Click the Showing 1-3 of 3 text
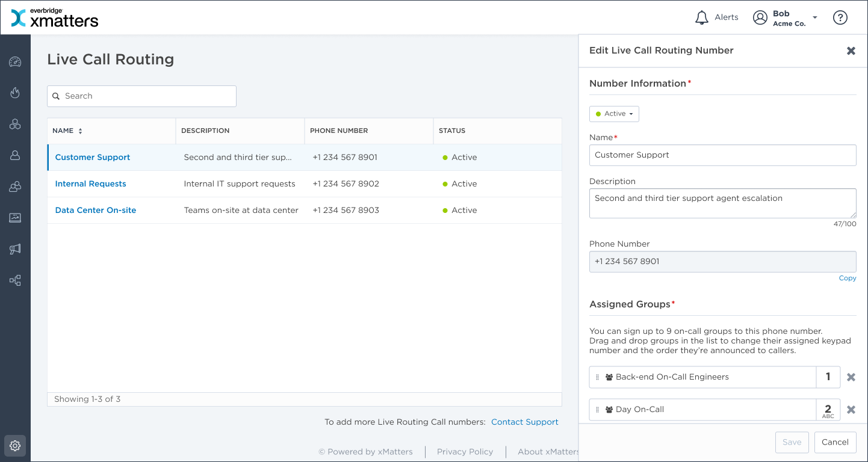Screen dimensions: 868x462 [x=87, y=399]
